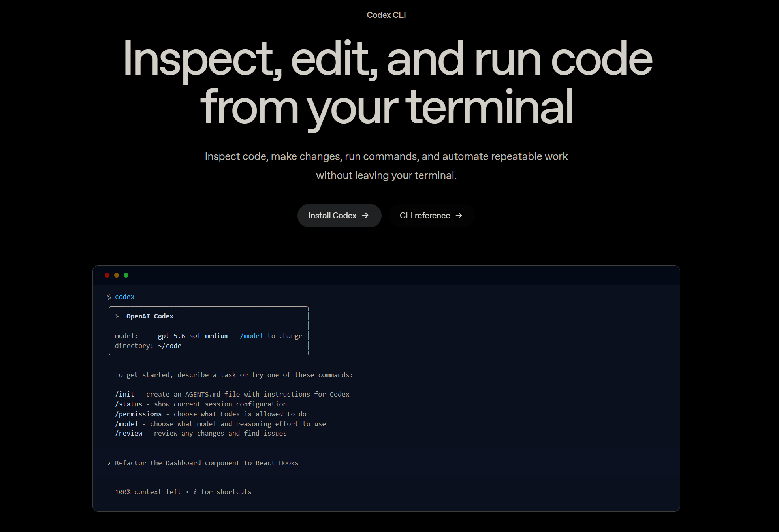Click the arrow icon in Install Codex
This screenshot has width=779, height=532.
[x=365, y=216]
